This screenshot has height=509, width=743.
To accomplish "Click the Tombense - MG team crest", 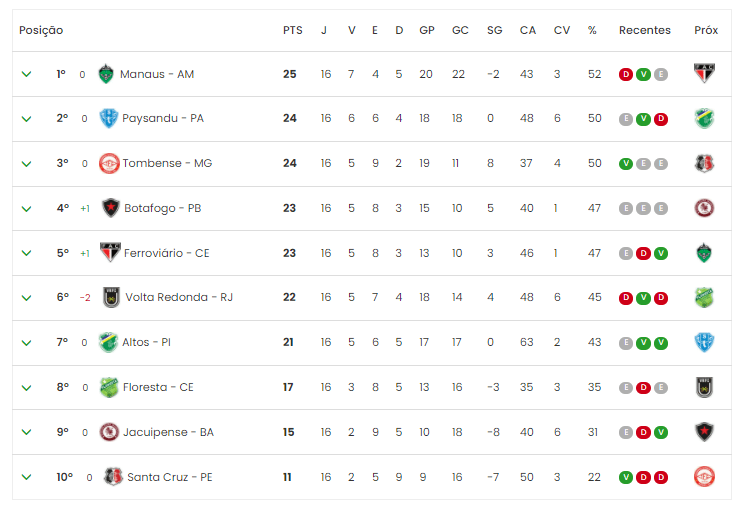I will pos(108,163).
